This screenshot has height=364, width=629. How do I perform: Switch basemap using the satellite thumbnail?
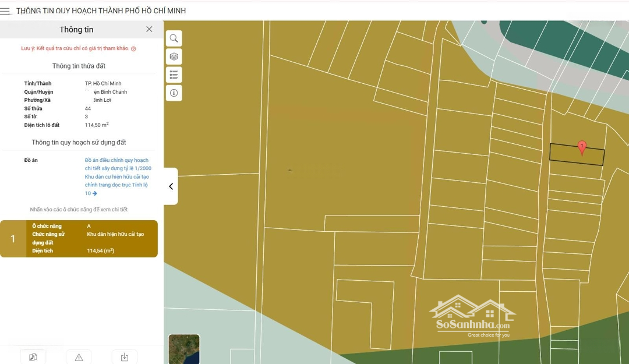click(x=184, y=349)
